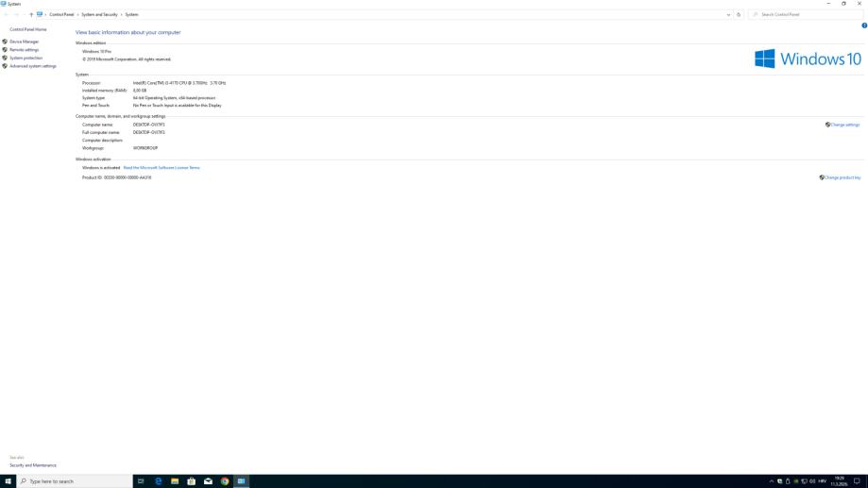Click the shield icon next to Device Manager
This screenshot has height=488, width=868.
[x=5, y=42]
